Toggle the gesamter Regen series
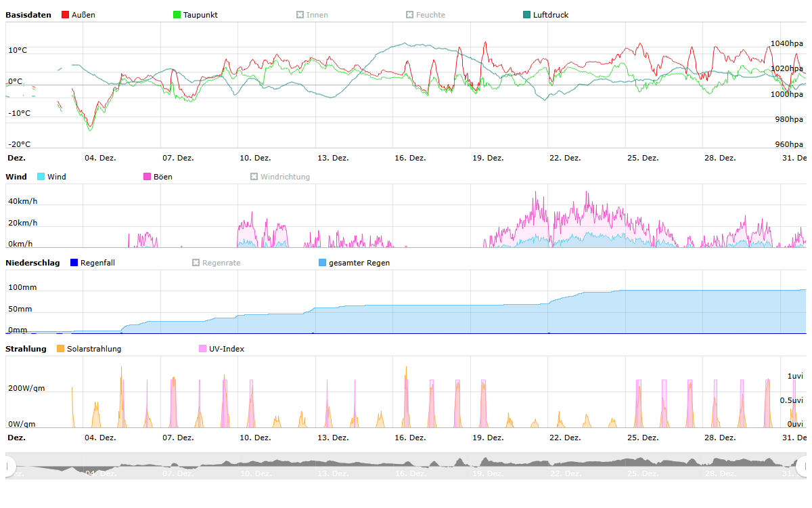This screenshot has height=508, width=812. click(359, 263)
